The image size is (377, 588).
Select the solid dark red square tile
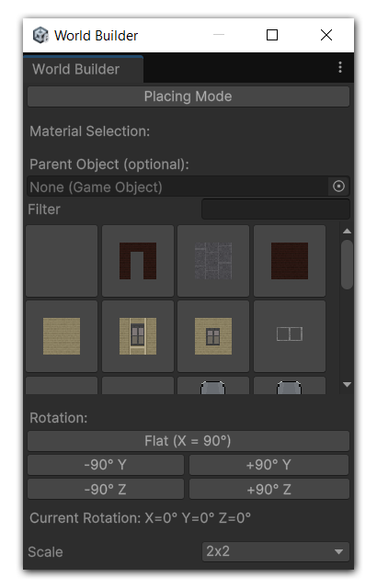(x=290, y=261)
